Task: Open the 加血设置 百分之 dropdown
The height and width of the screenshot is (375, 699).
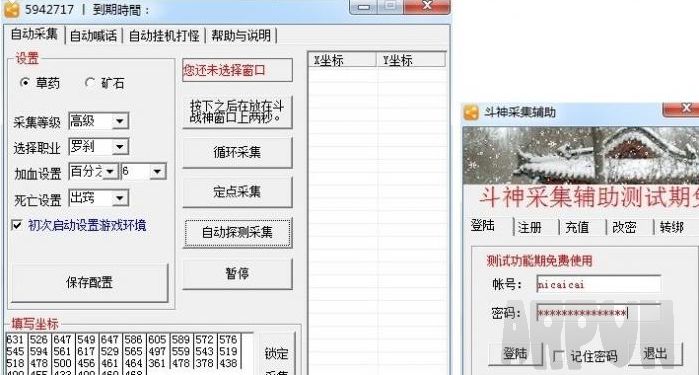Action: (x=110, y=172)
